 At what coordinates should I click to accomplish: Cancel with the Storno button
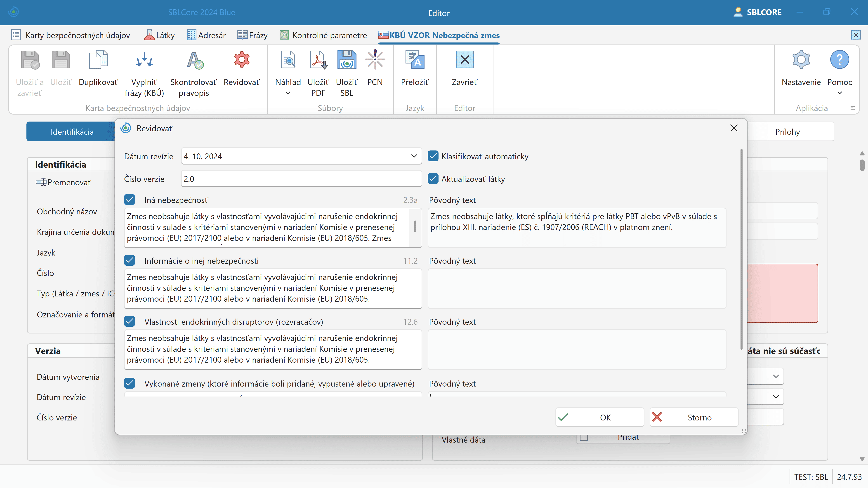694,417
